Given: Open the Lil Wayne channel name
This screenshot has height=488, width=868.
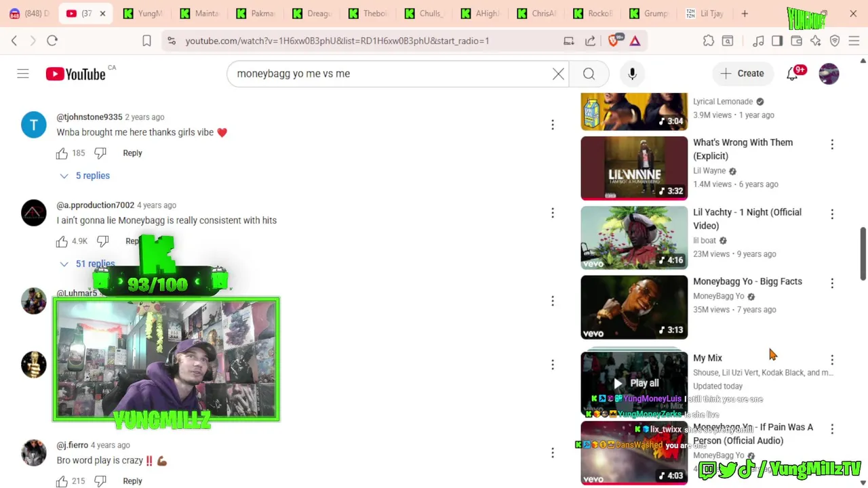Looking at the screenshot, I should pos(709,171).
